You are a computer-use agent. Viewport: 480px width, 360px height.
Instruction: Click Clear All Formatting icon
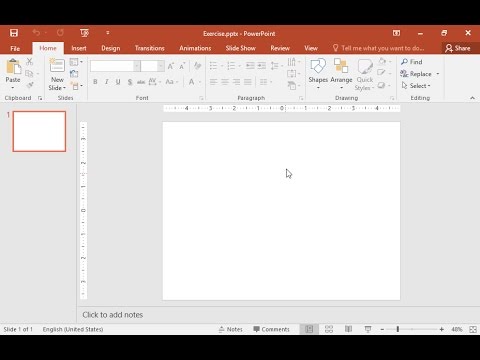[197, 66]
